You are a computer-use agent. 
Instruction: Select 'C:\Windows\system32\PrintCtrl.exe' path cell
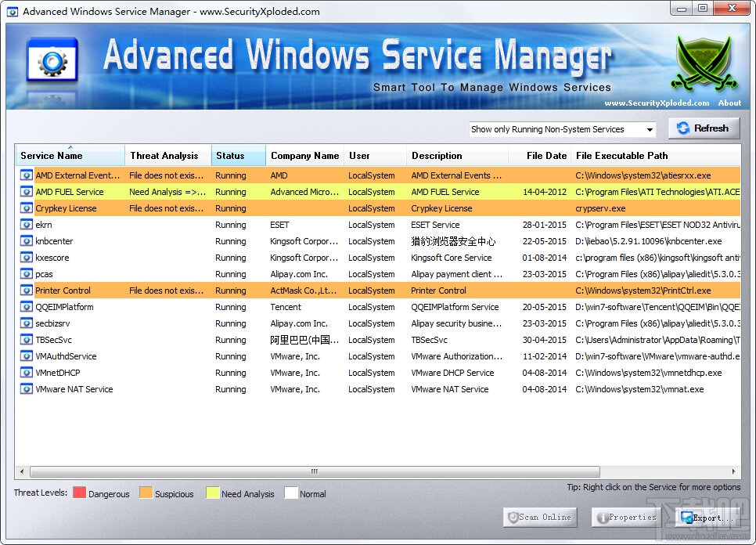643,291
